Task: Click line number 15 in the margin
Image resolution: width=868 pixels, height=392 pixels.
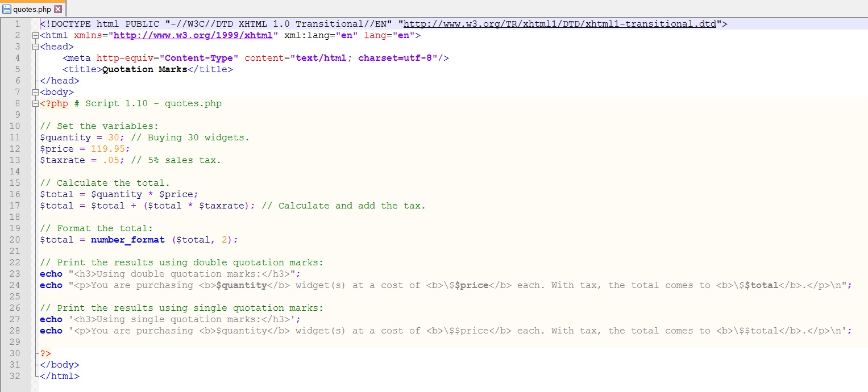Action: (15, 183)
